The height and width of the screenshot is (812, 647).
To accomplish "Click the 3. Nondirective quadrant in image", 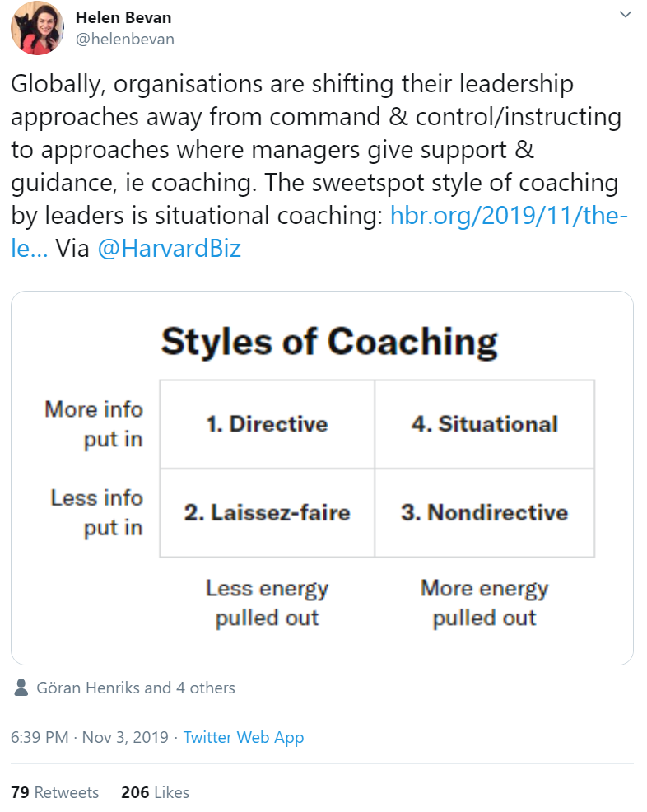I will [x=485, y=513].
